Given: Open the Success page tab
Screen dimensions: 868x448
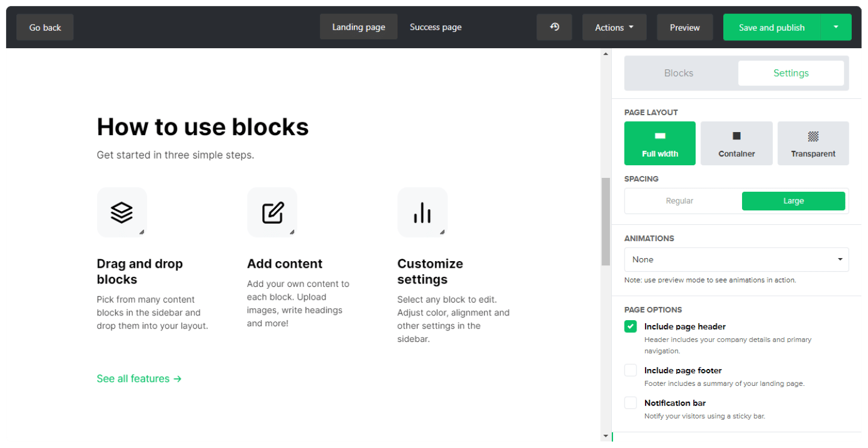Looking at the screenshot, I should [x=436, y=27].
